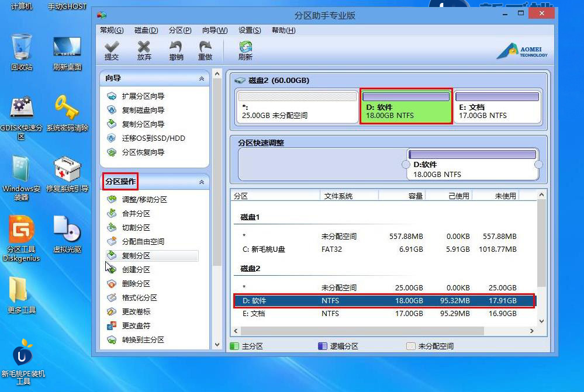Open the 系统密码清除 desktop icon
This screenshot has height=392, width=584.
tap(67, 113)
